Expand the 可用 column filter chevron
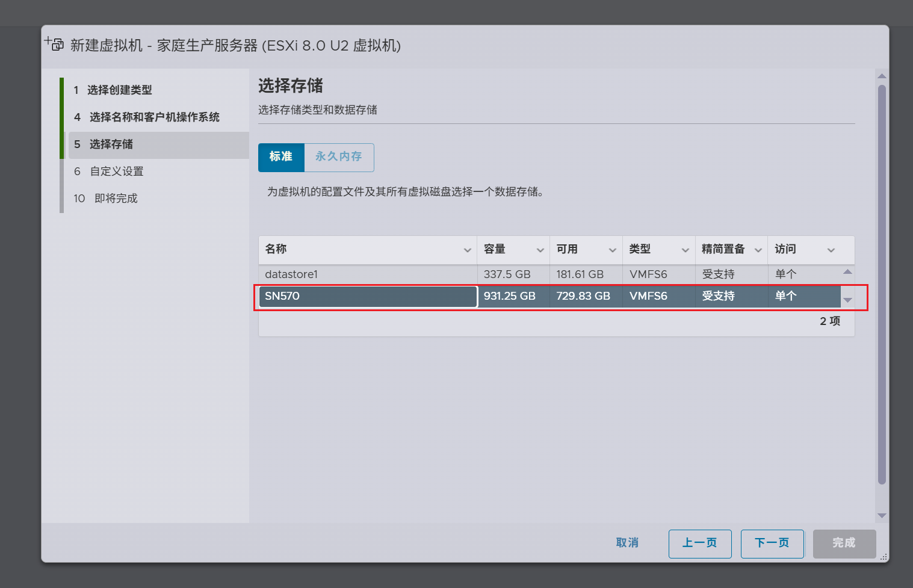Screen dimensions: 913x588 coord(612,250)
